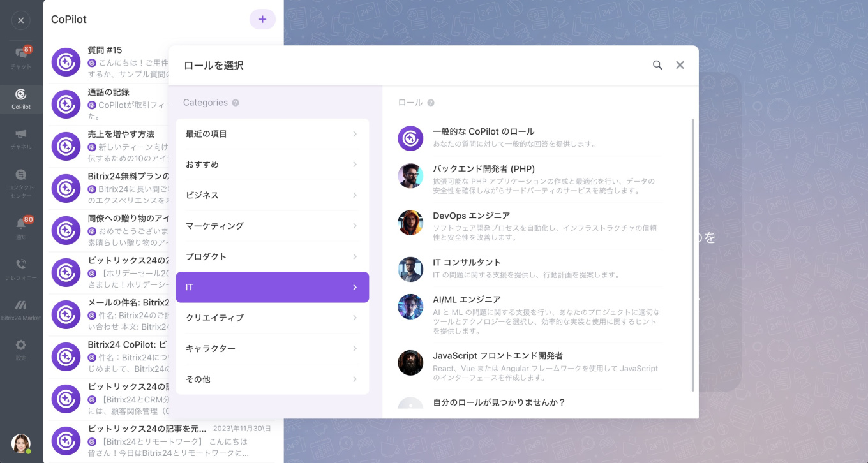Viewport: 868px width, 463px height.
Task: Expand the ビジネス category
Action: 273,195
